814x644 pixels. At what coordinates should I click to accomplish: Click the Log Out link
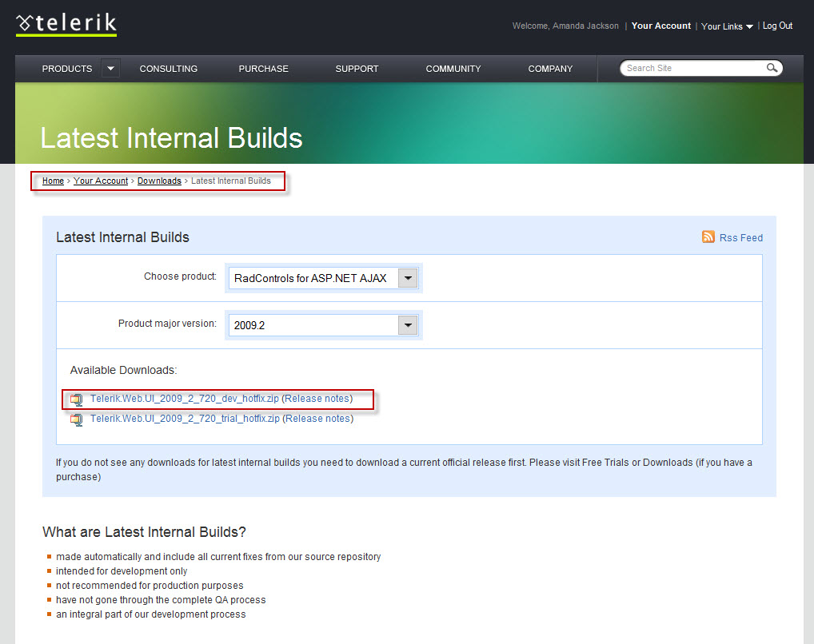coord(777,26)
